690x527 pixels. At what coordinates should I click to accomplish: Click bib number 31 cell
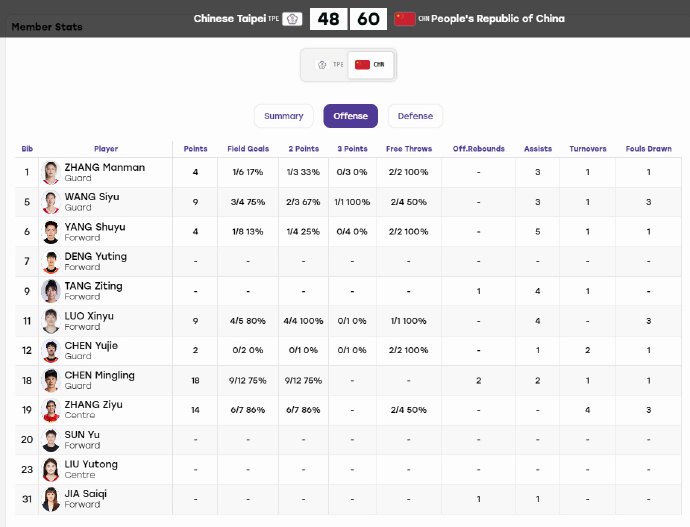point(27,499)
